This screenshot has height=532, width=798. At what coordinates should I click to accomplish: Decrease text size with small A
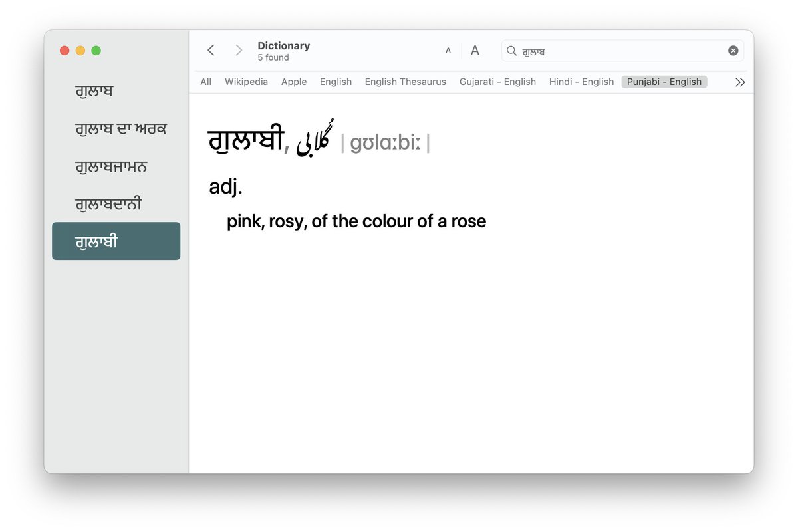click(448, 51)
